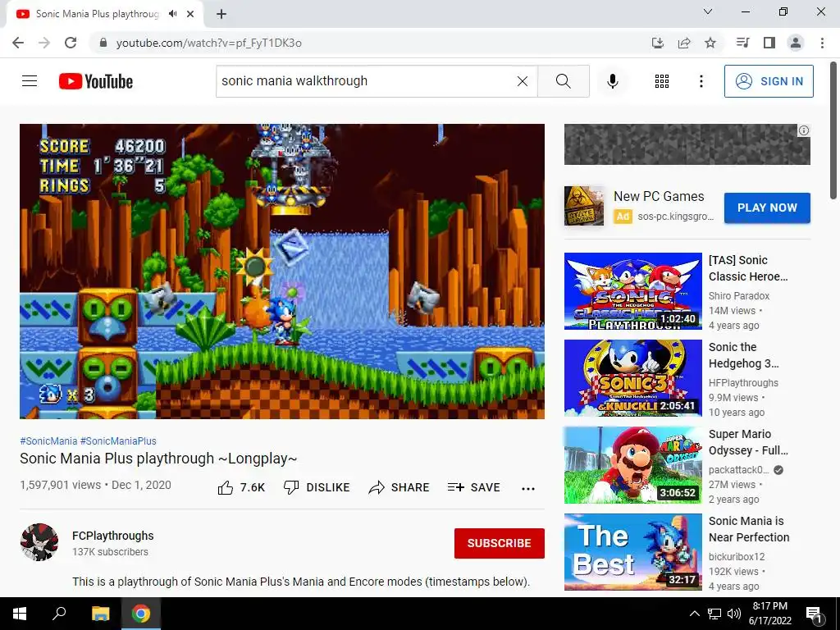The width and height of the screenshot is (840, 630).
Task: Open Chrome three-dot menu
Action: pos(822,43)
